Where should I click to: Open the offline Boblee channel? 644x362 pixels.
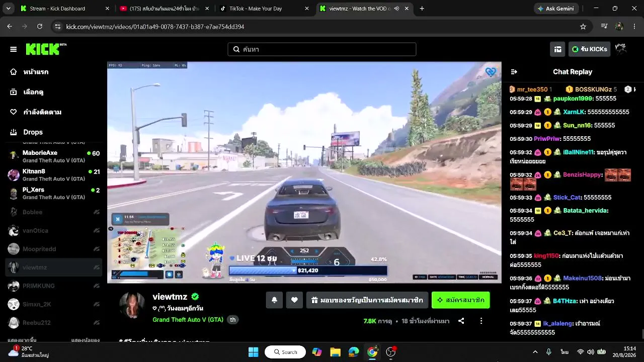(54, 212)
